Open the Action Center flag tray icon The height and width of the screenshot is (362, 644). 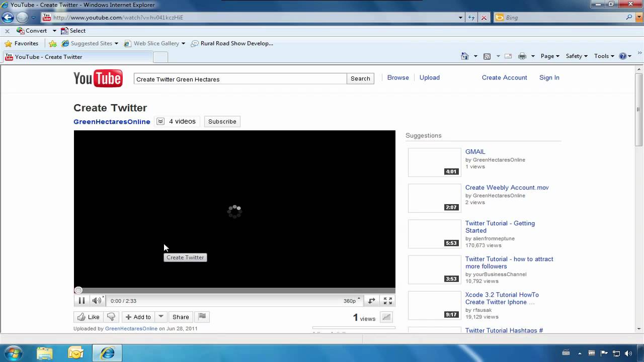coord(604,353)
